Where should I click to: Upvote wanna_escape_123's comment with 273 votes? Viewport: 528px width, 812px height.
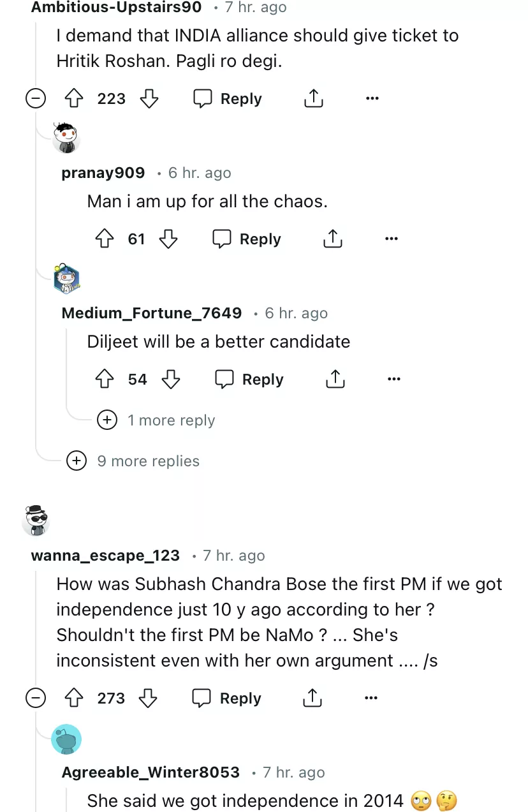click(75, 698)
